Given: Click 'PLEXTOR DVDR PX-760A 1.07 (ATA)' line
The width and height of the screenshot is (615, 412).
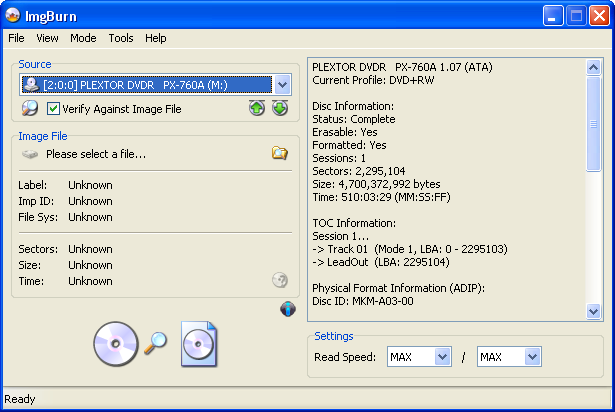Looking at the screenshot, I should (x=402, y=67).
